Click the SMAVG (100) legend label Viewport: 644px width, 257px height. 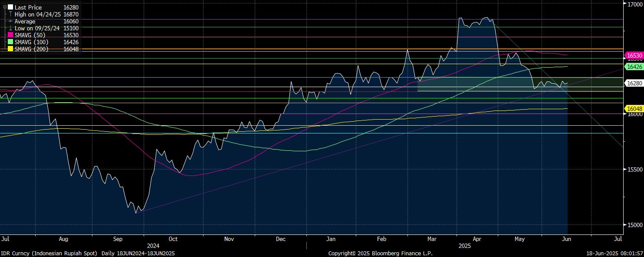[32, 42]
